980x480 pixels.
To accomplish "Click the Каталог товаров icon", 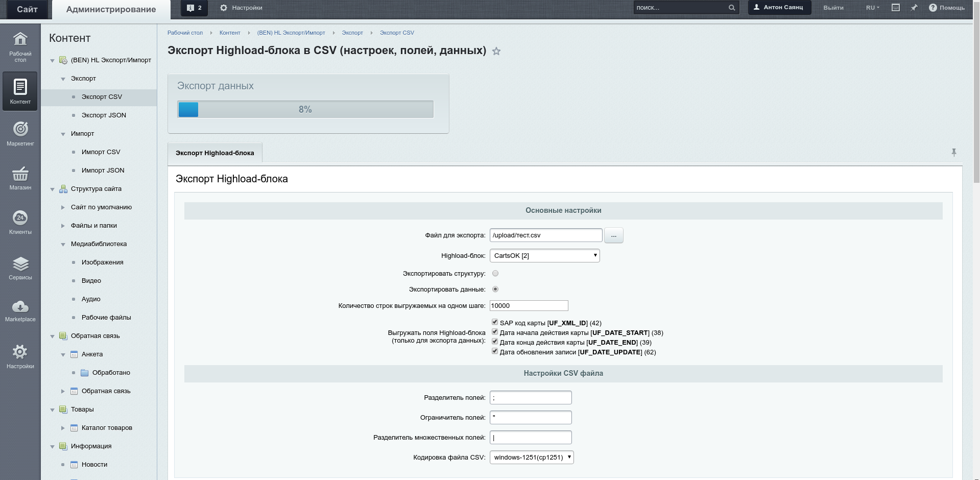I will pos(74,428).
